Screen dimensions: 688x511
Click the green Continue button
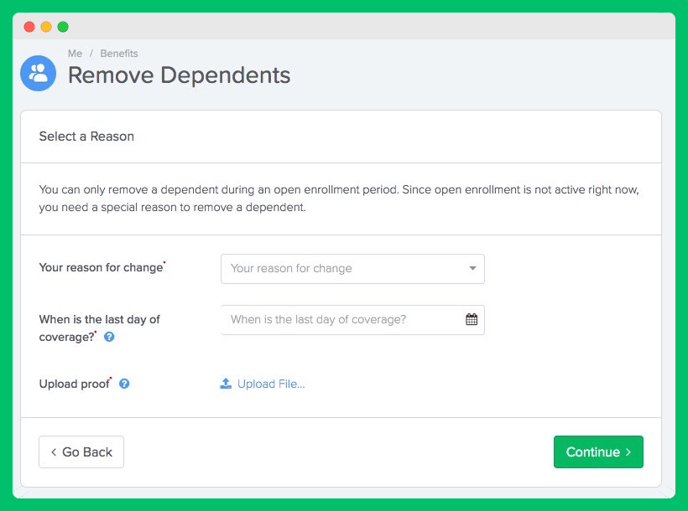[598, 452]
